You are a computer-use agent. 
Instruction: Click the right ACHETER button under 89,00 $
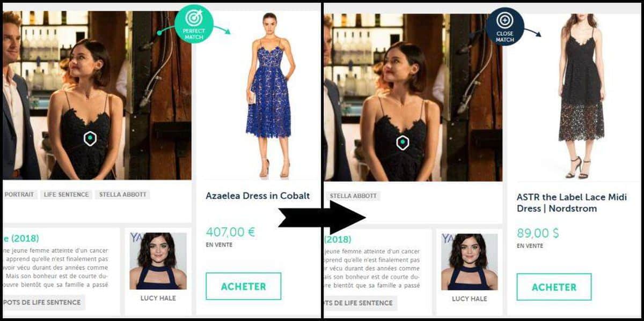coord(554,287)
